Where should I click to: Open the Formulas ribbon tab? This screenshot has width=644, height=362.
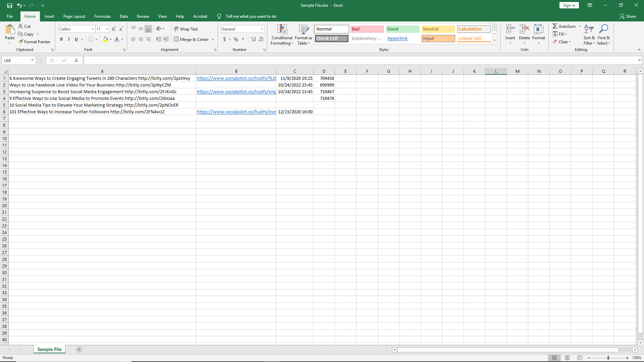102,16
